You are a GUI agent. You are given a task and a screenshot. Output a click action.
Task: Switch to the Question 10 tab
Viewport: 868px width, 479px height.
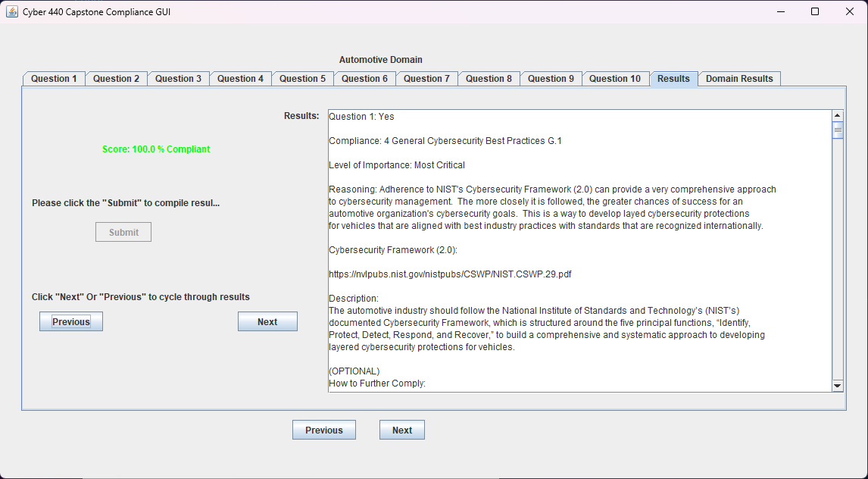click(x=614, y=79)
